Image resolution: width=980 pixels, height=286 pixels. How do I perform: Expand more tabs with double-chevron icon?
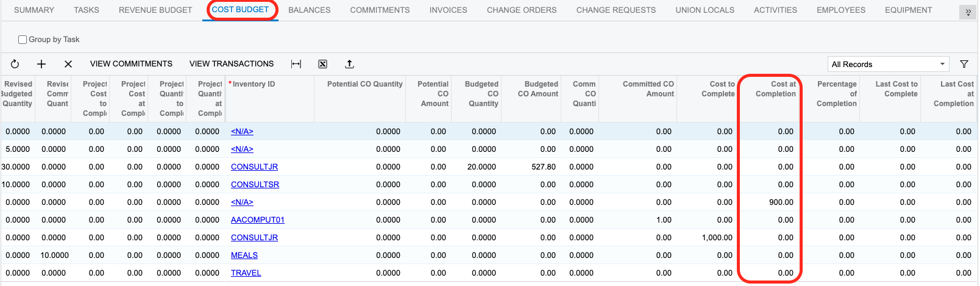968,12
